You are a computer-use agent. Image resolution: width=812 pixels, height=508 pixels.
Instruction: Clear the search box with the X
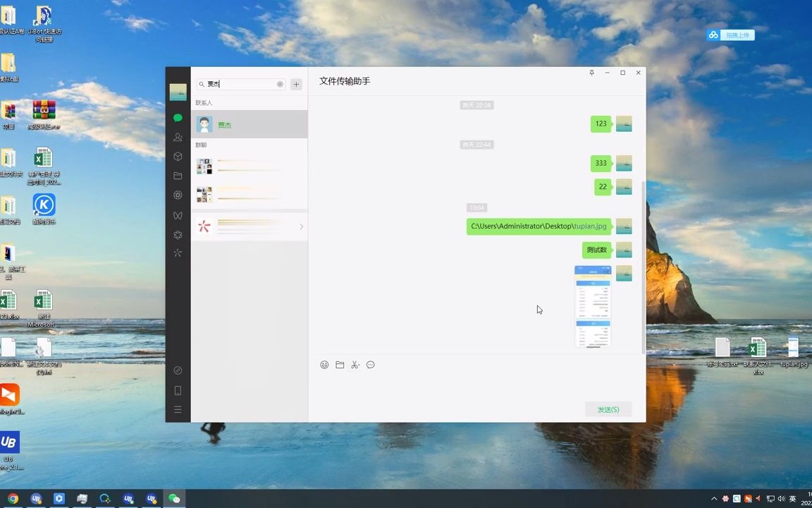coord(279,84)
